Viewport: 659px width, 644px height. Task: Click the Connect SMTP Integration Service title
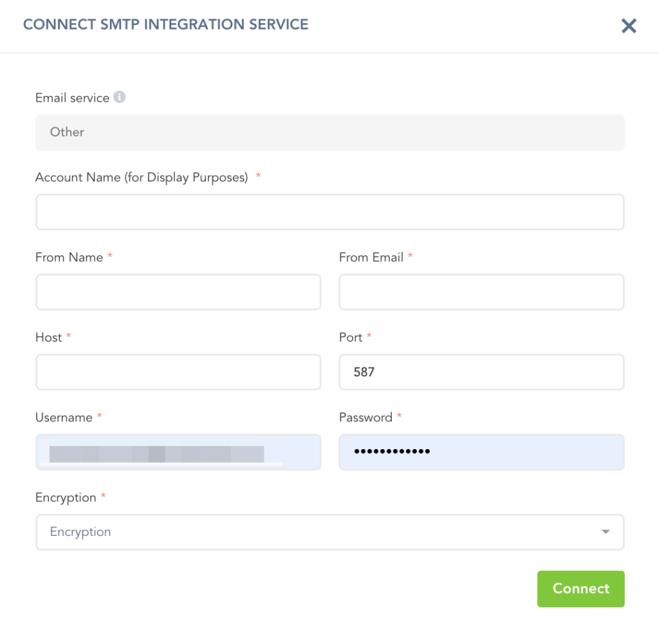[x=165, y=24]
